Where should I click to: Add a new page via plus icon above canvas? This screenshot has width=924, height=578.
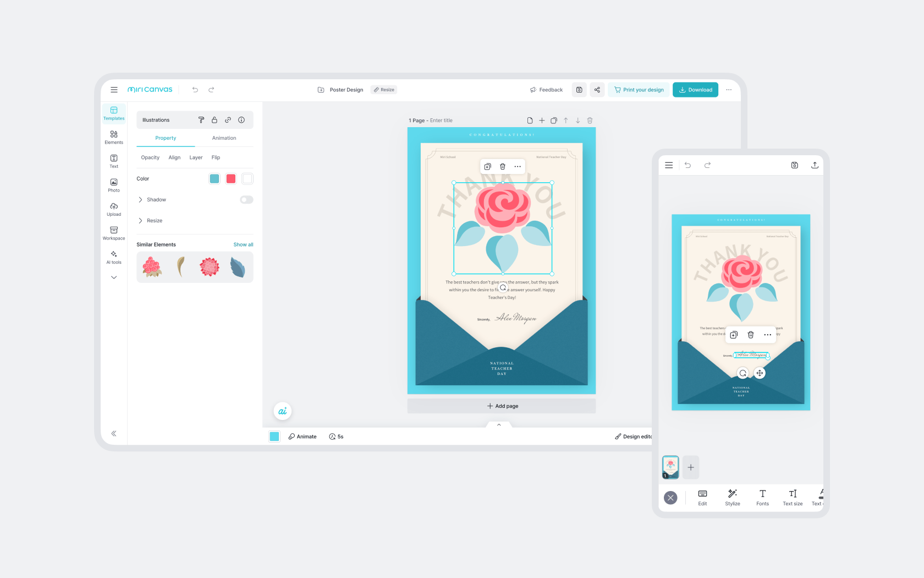[542, 121]
